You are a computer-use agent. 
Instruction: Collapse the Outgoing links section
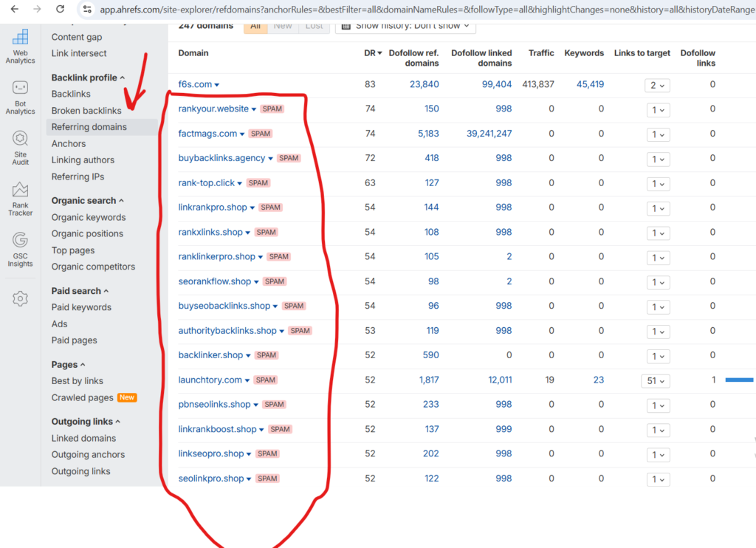tap(86, 422)
